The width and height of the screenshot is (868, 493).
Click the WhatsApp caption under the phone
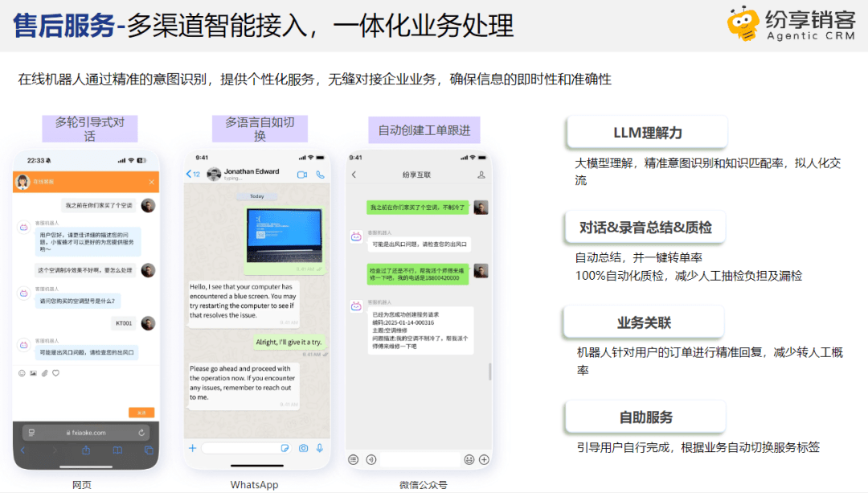click(x=254, y=485)
